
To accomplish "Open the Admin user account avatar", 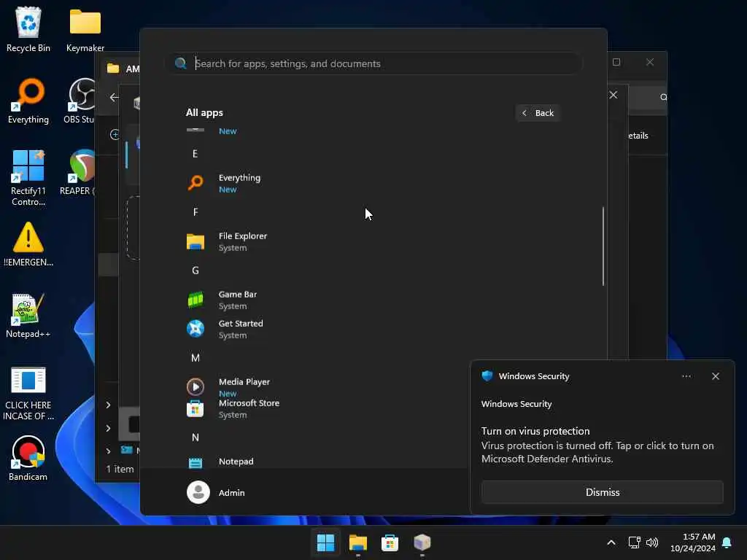I will pyautogui.click(x=198, y=492).
